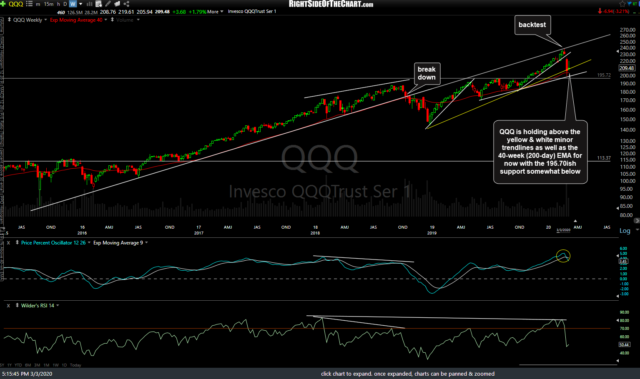This screenshot has height=379, width=640.
Task: Click reorder arrows on Wilder's RSI panel
Action: [x=17, y=305]
